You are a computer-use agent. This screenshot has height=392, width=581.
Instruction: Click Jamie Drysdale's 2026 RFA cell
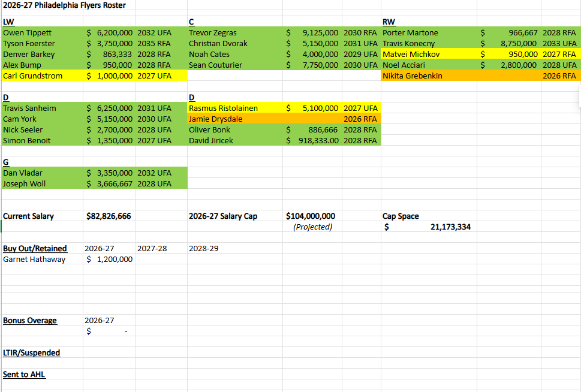point(362,119)
